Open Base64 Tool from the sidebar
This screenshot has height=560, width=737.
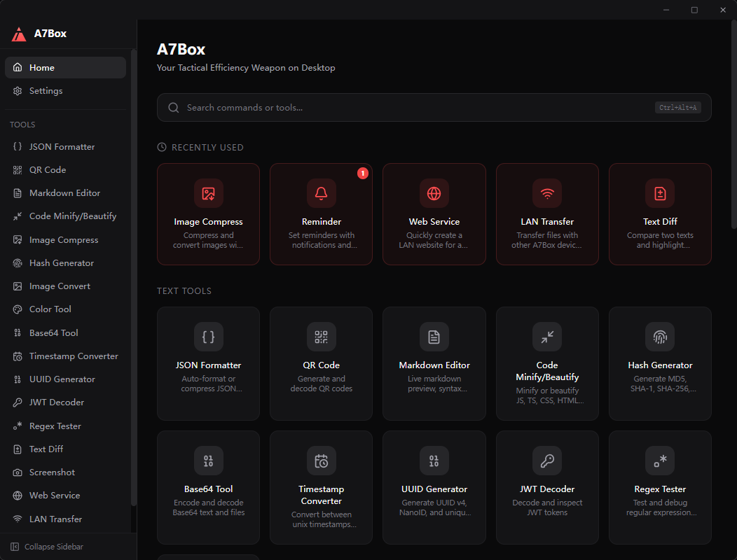coord(65,332)
